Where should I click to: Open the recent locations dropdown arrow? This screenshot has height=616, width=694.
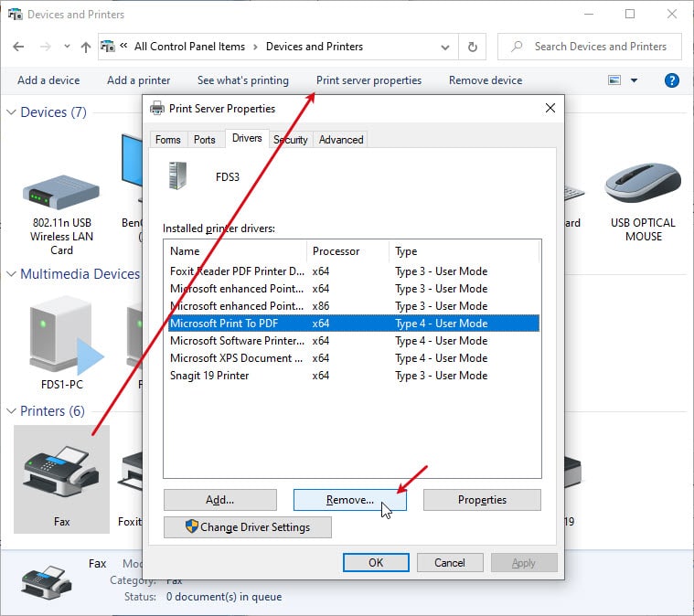click(67, 46)
